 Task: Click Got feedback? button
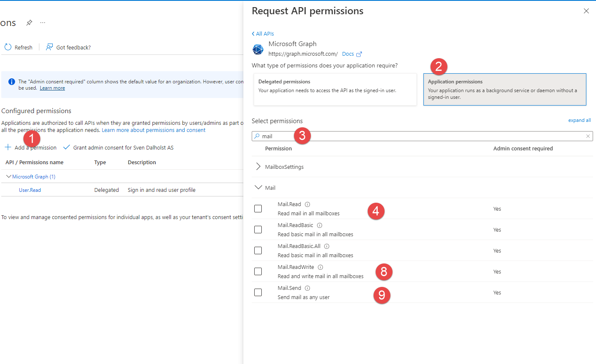(x=68, y=47)
